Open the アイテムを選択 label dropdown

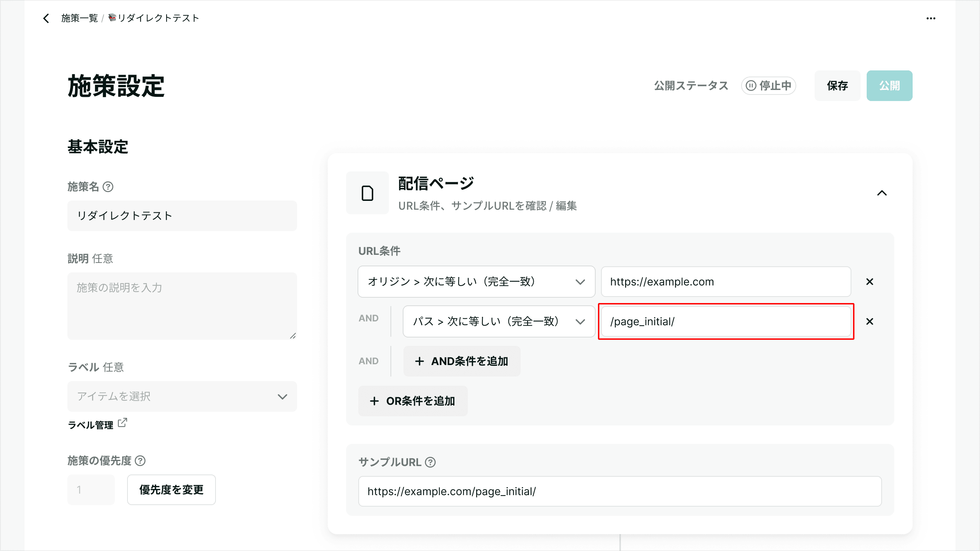click(x=182, y=396)
